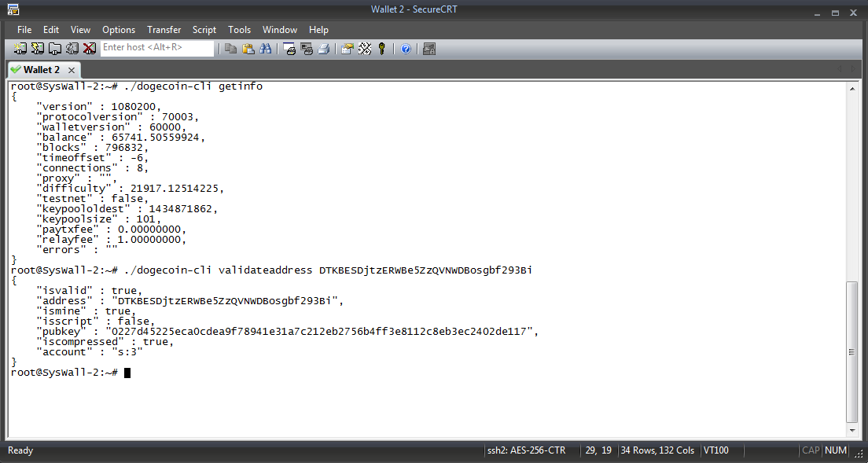Click the ssh2: AES-256-CTR status entry

(x=527, y=451)
